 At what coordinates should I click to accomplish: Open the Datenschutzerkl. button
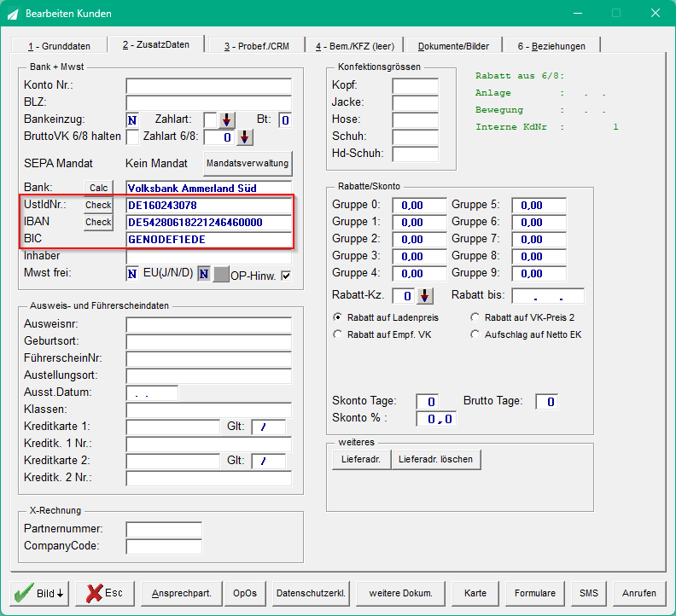(311, 593)
